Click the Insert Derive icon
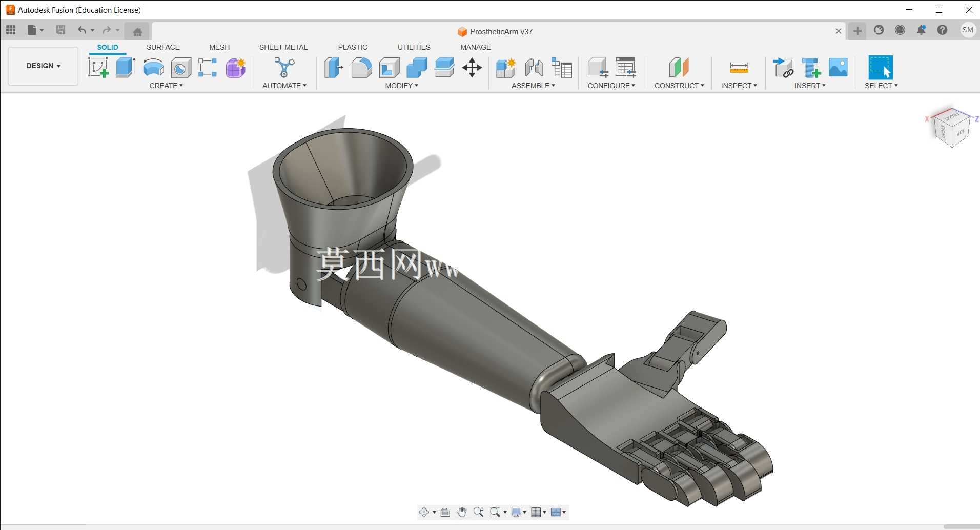The width and height of the screenshot is (980, 530). 784,68
